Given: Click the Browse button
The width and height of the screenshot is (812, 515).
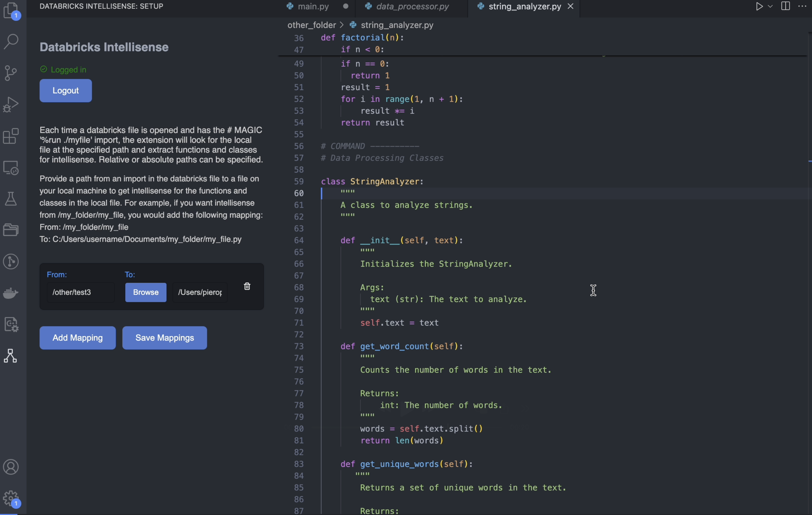Looking at the screenshot, I should pos(146,292).
